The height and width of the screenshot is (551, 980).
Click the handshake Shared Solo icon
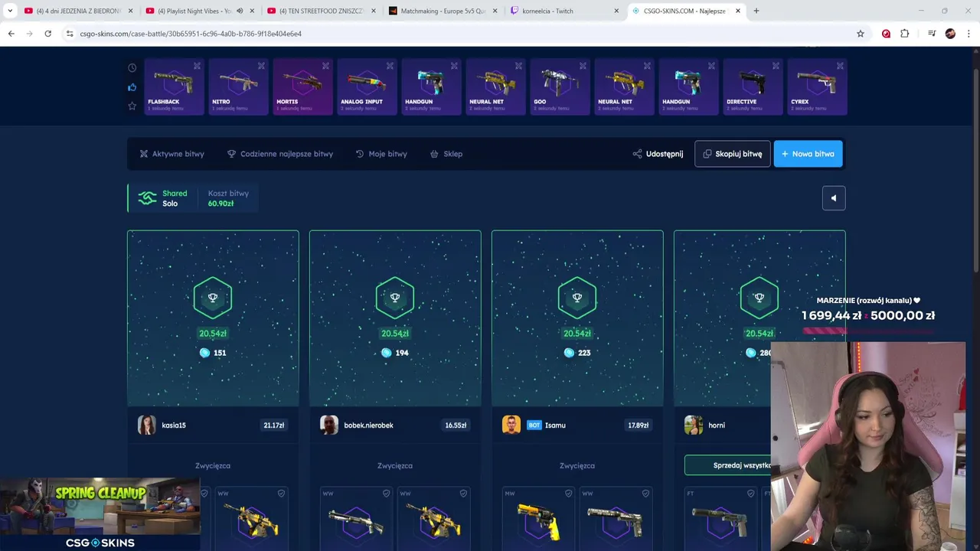click(147, 198)
